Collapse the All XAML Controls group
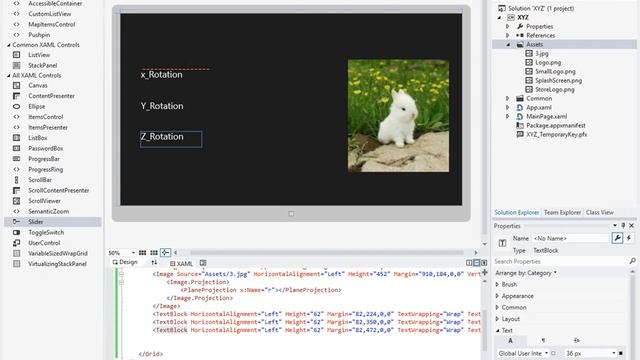640x360 pixels. click(9, 76)
